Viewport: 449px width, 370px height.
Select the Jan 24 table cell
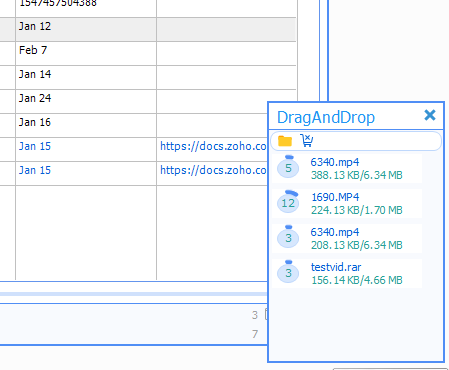click(x=86, y=102)
